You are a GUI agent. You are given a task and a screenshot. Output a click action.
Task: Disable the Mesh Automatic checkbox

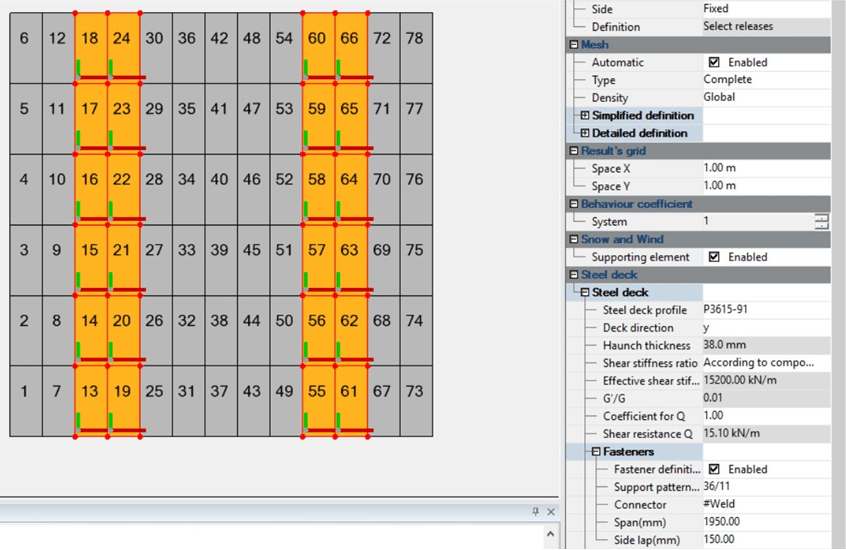click(714, 62)
